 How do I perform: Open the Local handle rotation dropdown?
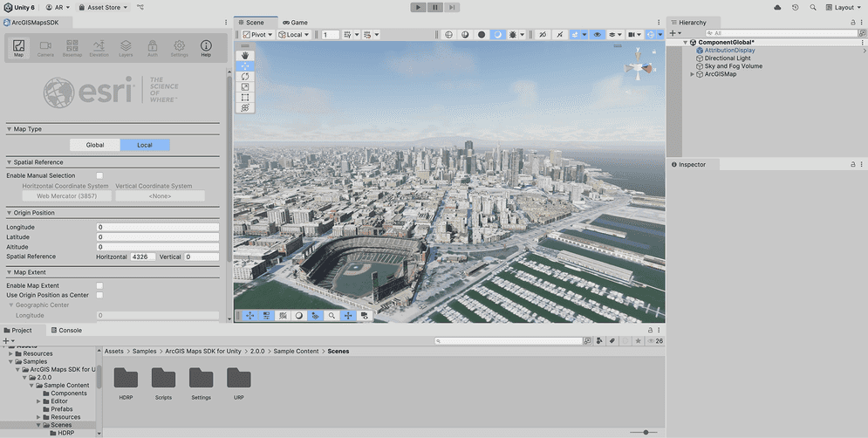[294, 34]
